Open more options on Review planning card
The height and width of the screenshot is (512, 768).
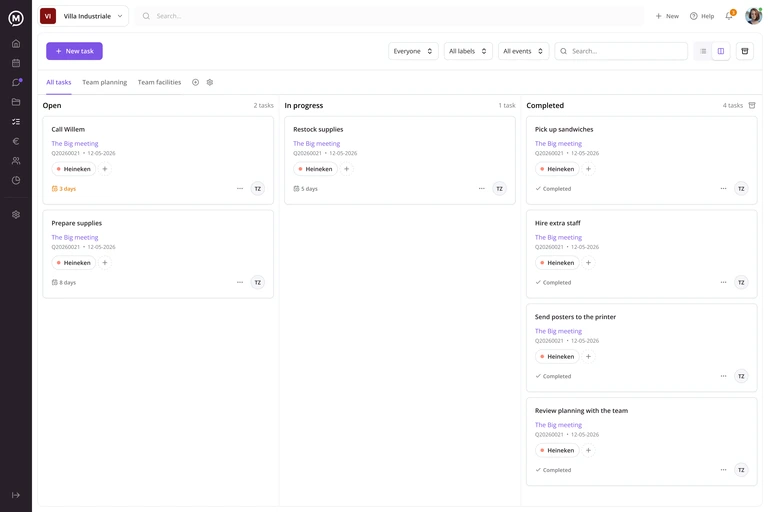point(723,470)
